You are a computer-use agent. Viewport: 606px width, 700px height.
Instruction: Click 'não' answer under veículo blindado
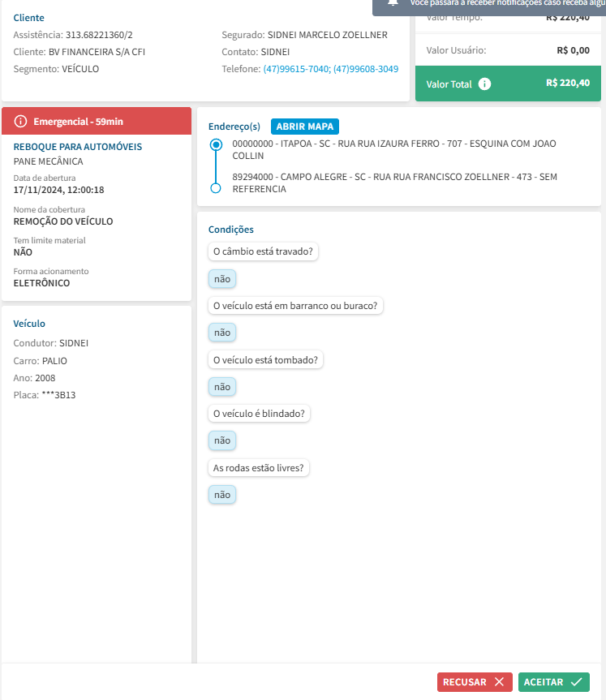point(222,440)
